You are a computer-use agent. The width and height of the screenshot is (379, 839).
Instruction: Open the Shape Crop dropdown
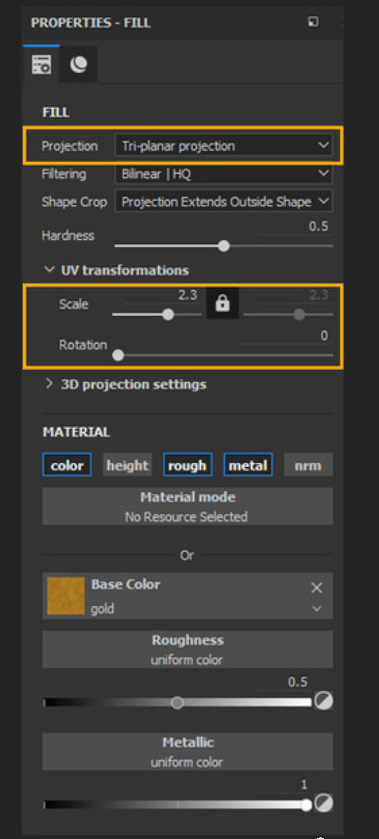coord(224,202)
